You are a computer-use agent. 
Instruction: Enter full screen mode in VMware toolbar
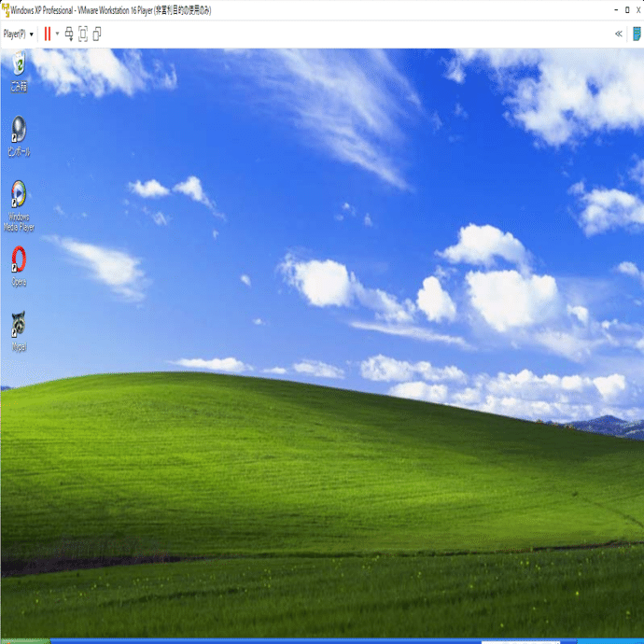(83, 35)
